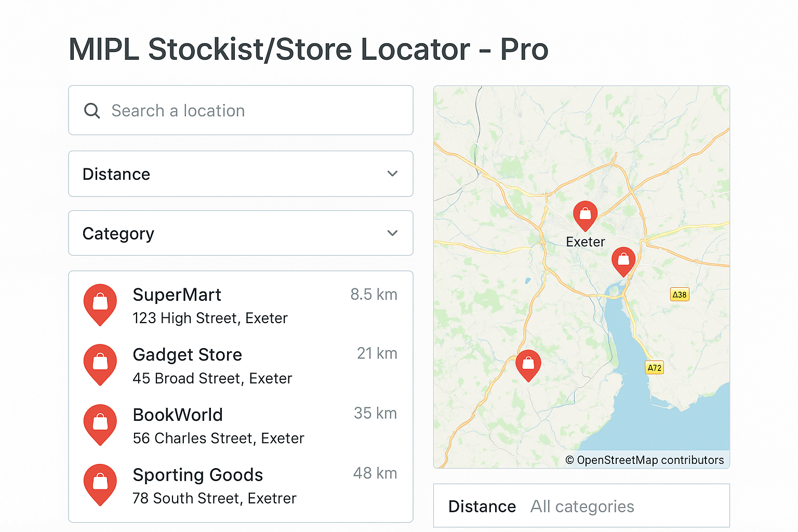Open the Distance dropdown filter

click(241, 174)
